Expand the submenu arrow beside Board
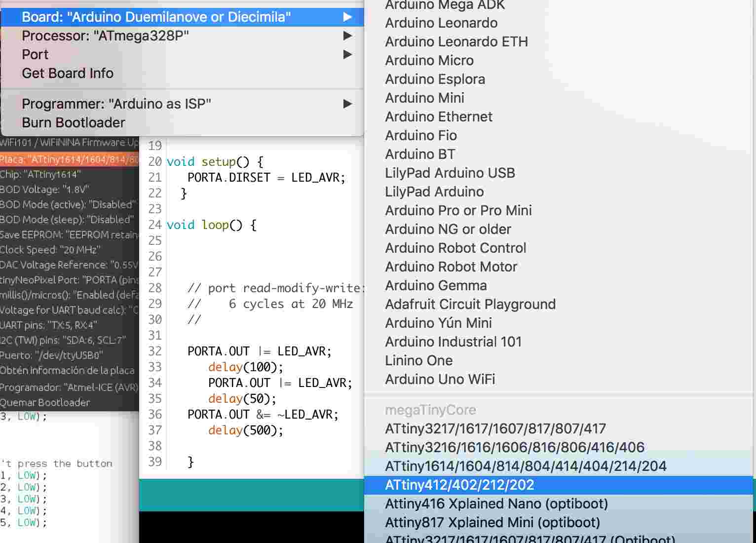 [x=348, y=17]
